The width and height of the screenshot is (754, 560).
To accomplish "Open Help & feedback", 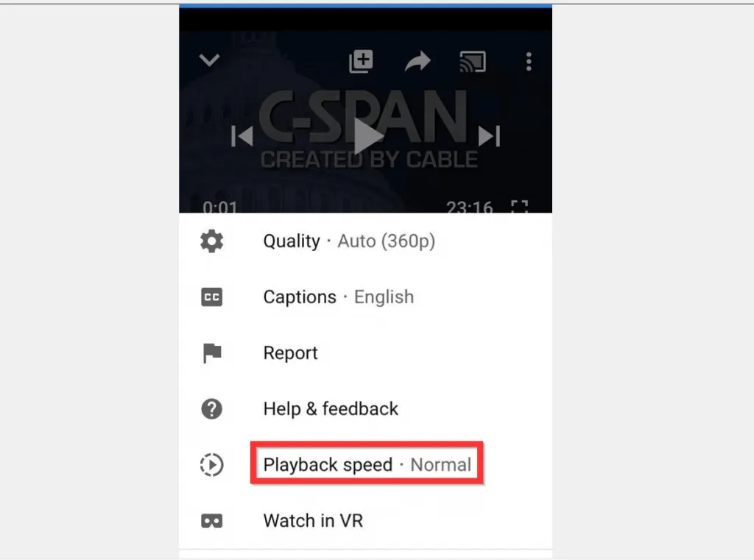I will tap(331, 409).
